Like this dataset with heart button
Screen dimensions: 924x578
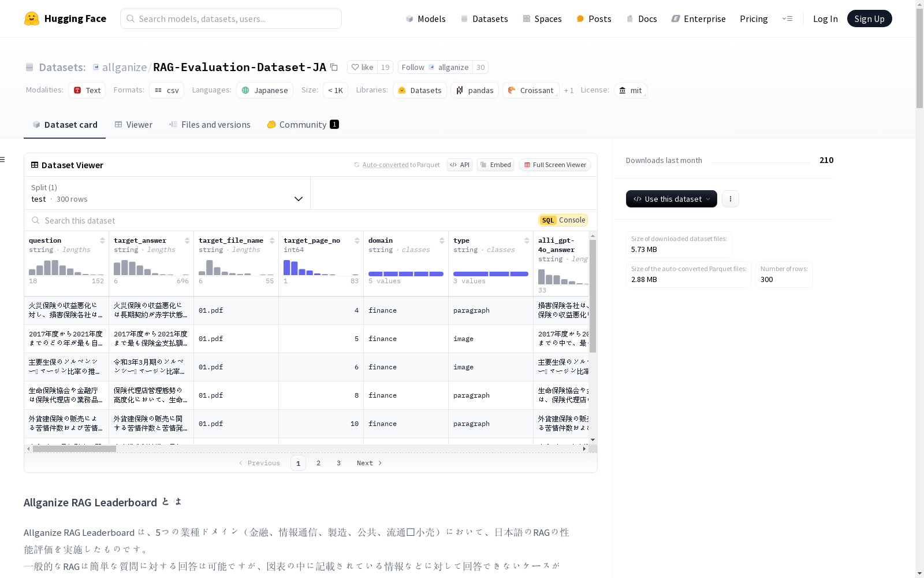[x=363, y=67]
